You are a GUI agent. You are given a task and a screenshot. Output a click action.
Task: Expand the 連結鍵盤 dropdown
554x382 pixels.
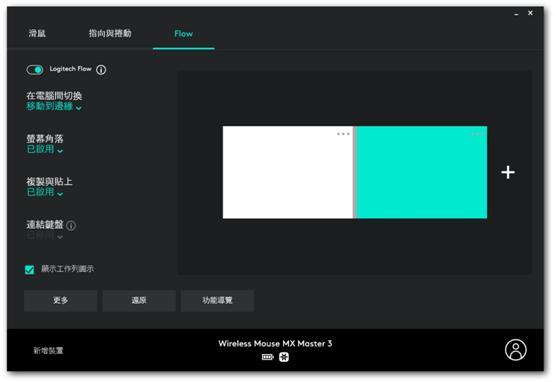coord(45,236)
